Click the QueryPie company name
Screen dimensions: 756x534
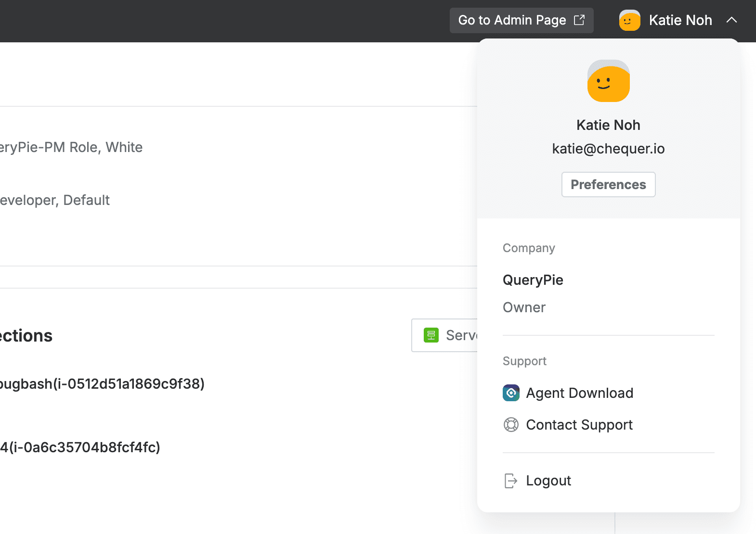click(533, 280)
